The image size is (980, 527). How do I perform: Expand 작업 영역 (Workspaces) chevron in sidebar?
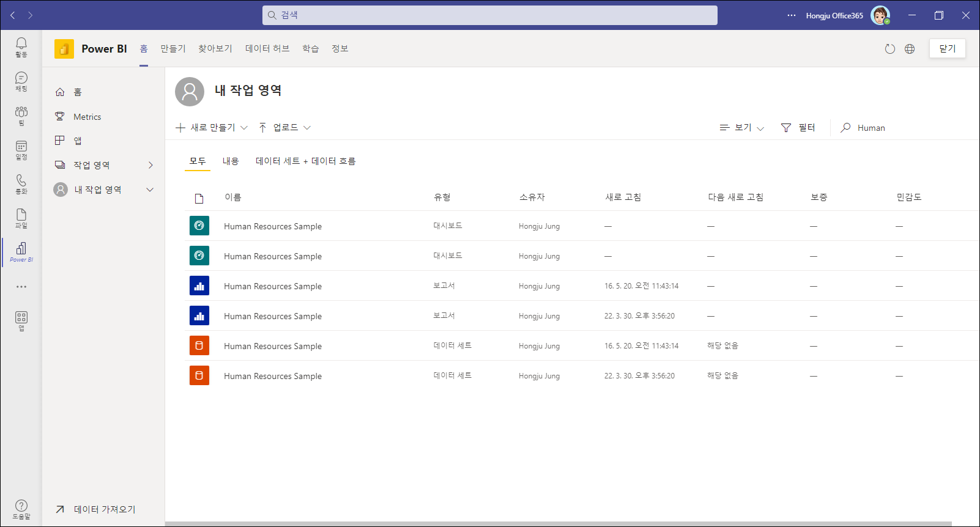tap(150, 165)
